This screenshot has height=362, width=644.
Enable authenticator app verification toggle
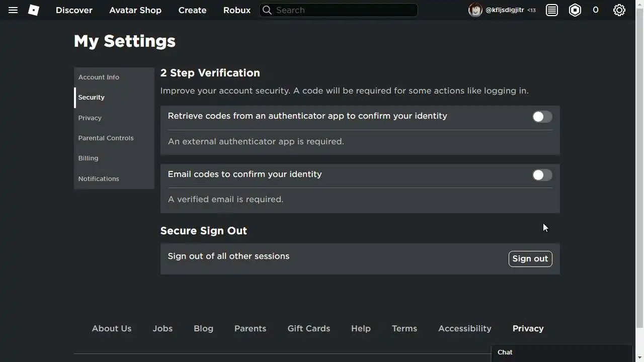point(542,117)
